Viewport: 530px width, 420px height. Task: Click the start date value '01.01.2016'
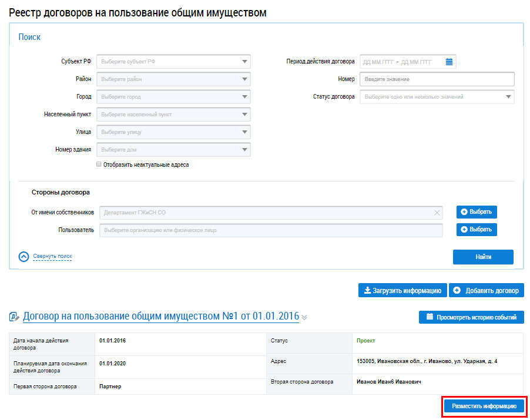[x=112, y=341]
